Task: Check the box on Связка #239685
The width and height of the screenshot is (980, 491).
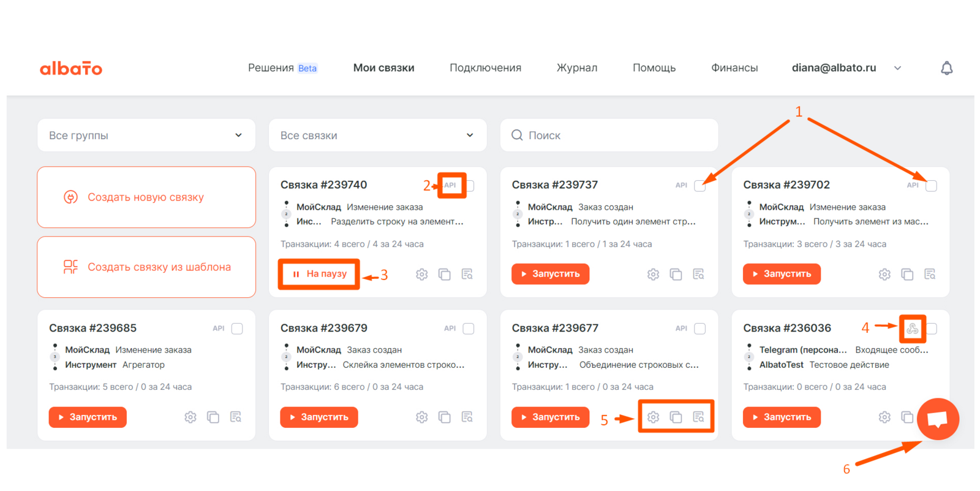Action: (x=237, y=329)
